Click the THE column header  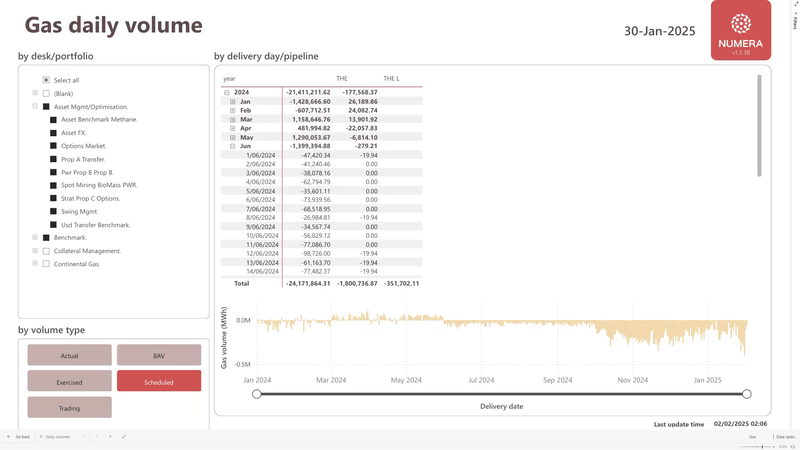click(x=342, y=79)
